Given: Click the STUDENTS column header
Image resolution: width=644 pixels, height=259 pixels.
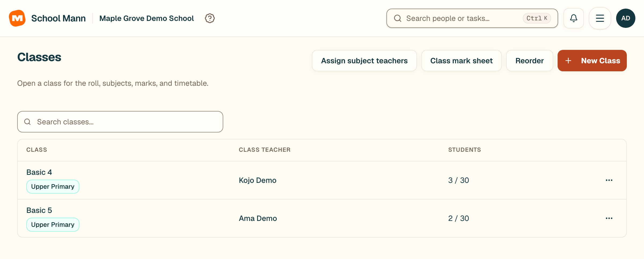Looking at the screenshot, I should [x=464, y=150].
